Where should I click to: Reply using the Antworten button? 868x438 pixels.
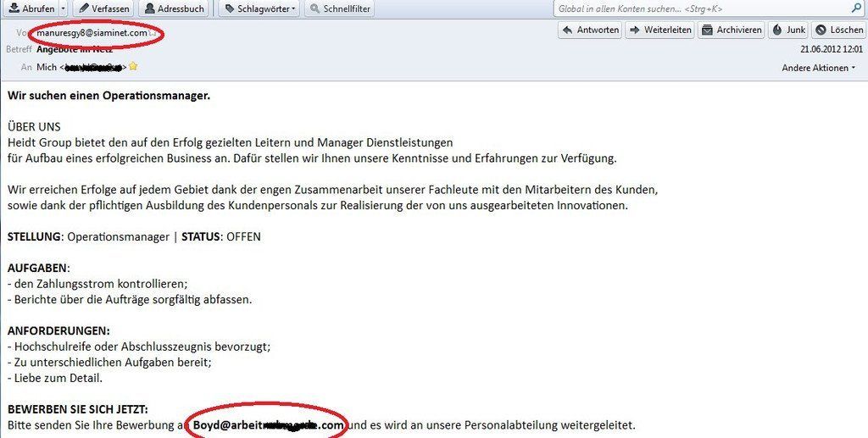(x=589, y=30)
